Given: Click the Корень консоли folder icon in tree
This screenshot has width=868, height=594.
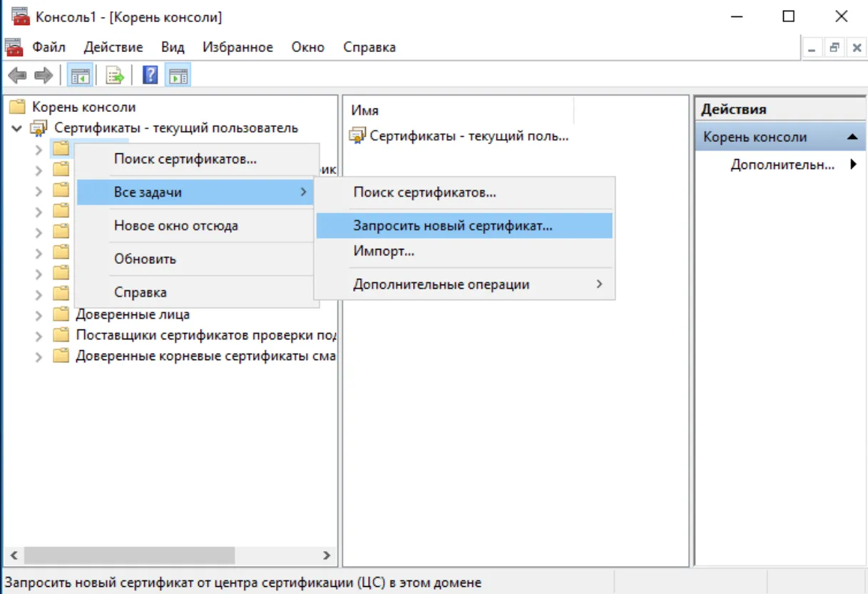Looking at the screenshot, I should (17, 107).
